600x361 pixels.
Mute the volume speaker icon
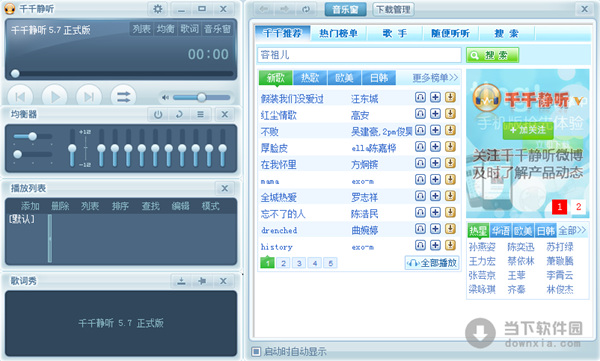[165, 98]
